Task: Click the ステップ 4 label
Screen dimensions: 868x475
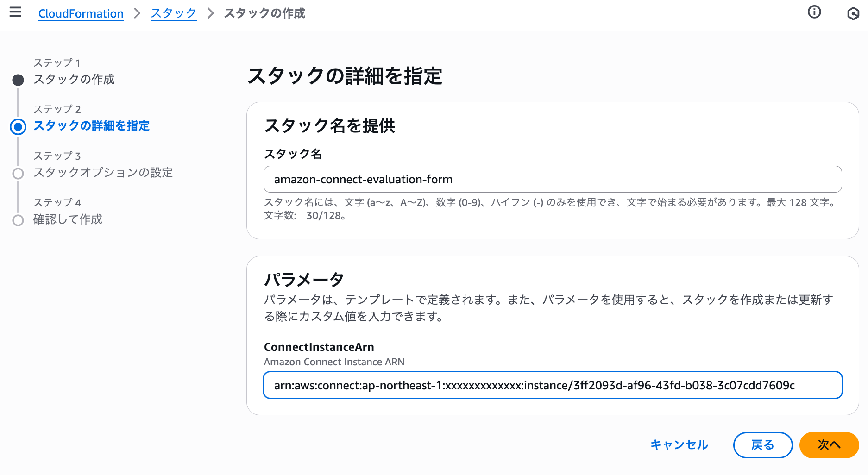Action: pyautogui.click(x=57, y=203)
